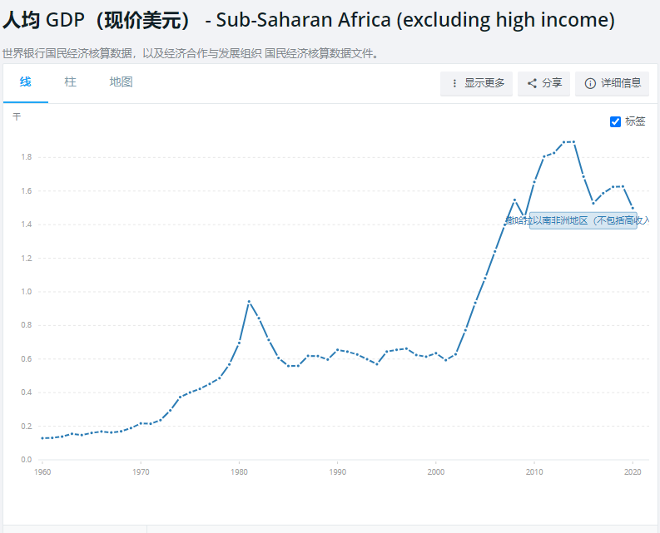This screenshot has width=660, height=533.
Task: Uncheck the 标签 checkbox
Action: 616,121
